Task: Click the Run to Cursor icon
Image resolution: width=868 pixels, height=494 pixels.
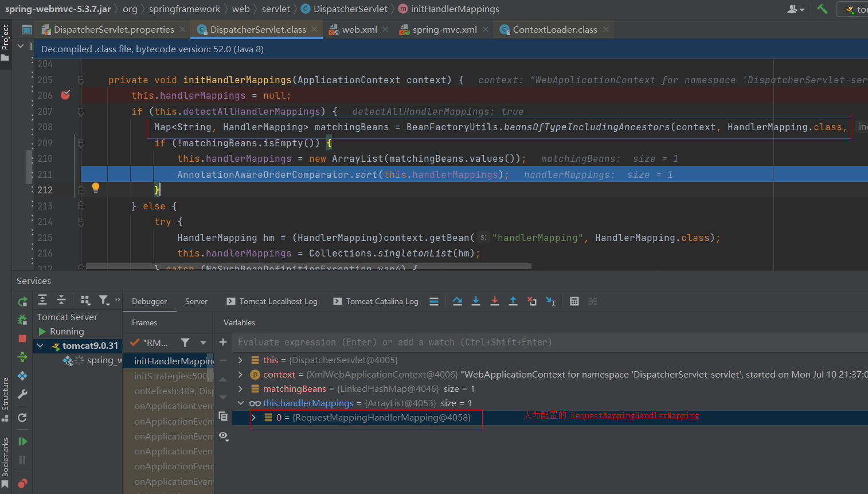Action: pyautogui.click(x=551, y=301)
